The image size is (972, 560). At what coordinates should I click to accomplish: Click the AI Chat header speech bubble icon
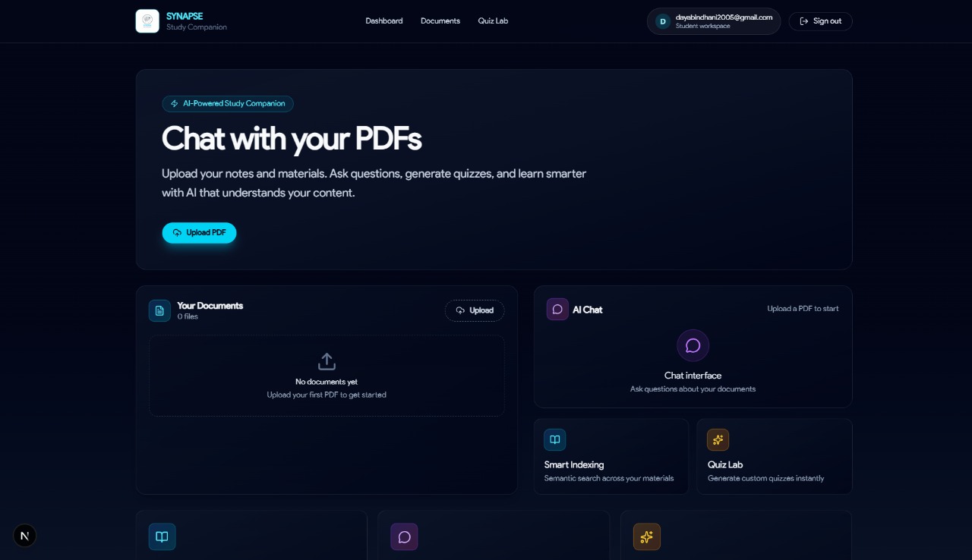point(557,310)
